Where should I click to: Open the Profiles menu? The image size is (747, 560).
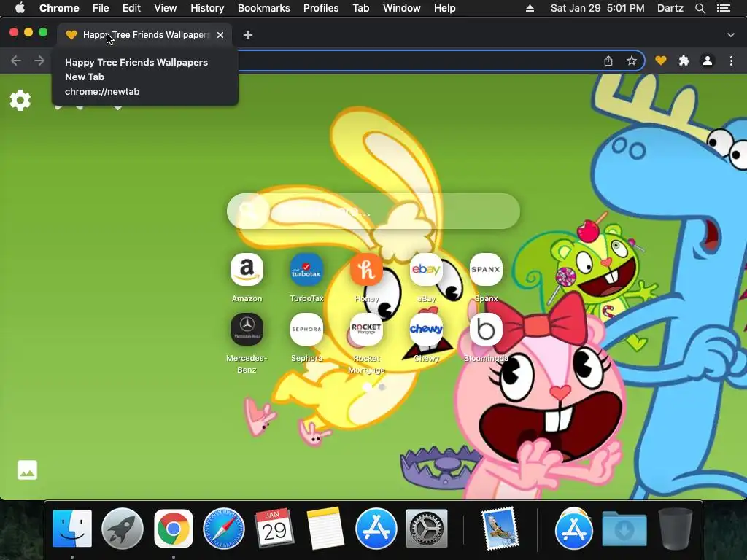321,8
